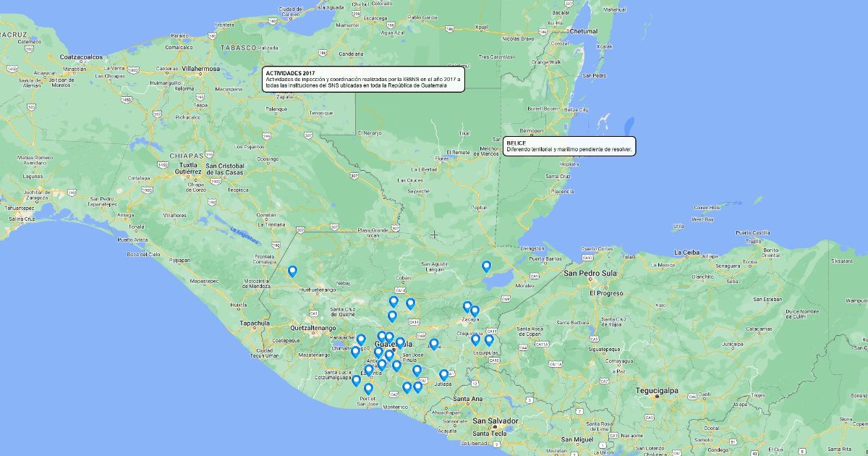This screenshot has height=456, width=868.
Task: Click the pin directly below Chiquimula label
Action: [475, 339]
